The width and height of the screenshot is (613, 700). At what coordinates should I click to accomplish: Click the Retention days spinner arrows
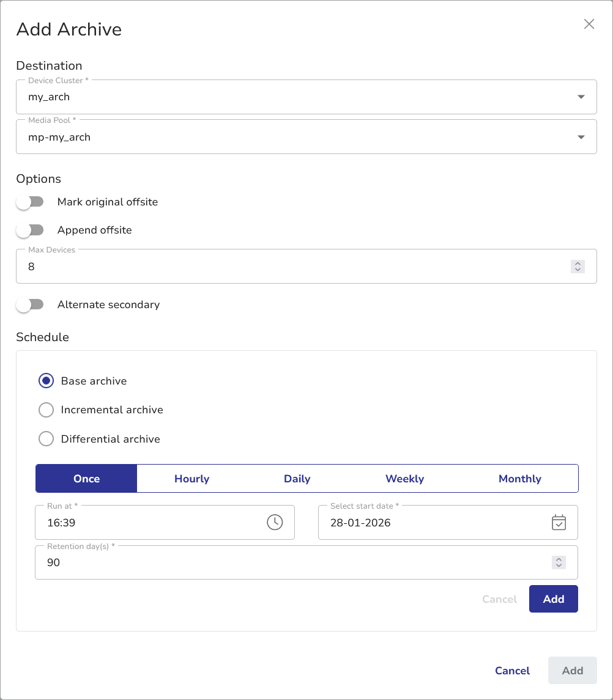(558, 562)
